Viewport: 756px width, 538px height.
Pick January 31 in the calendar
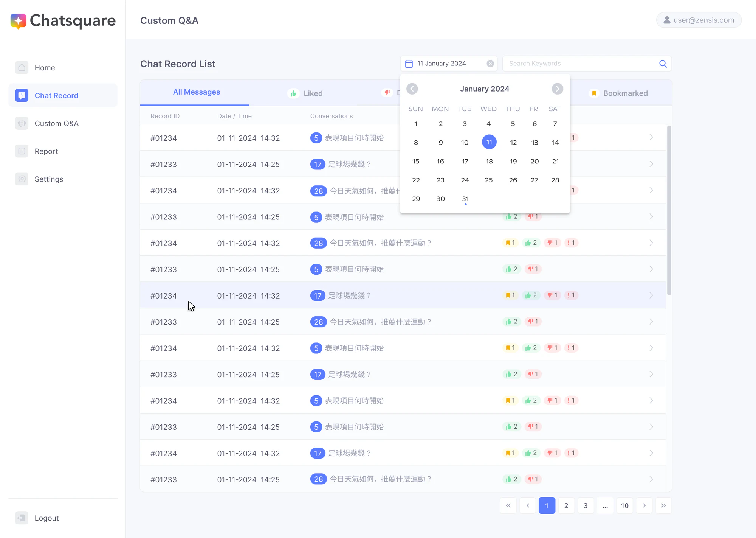click(x=465, y=199)
